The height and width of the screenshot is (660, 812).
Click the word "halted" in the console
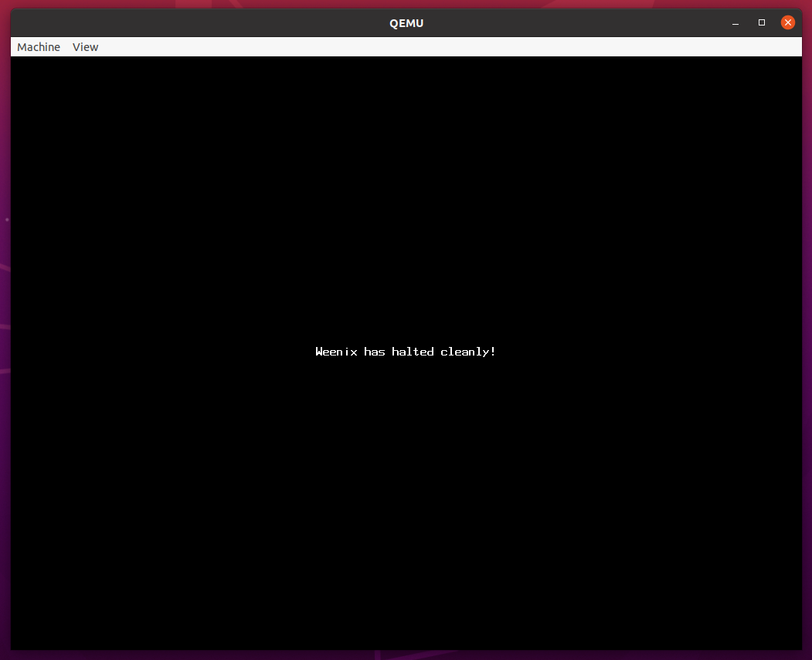(x=413, y=352)
